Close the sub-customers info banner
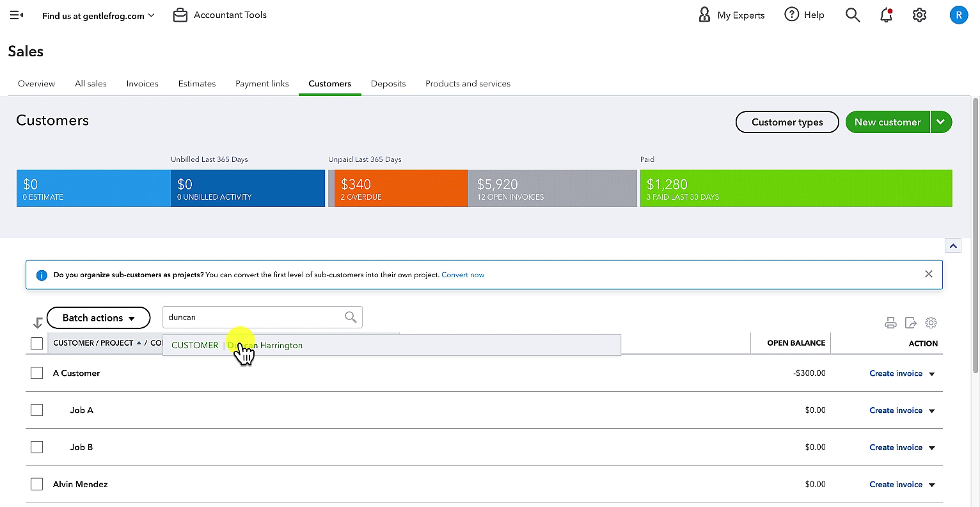This screenshot has height=507, width=980. click(928, 274)
